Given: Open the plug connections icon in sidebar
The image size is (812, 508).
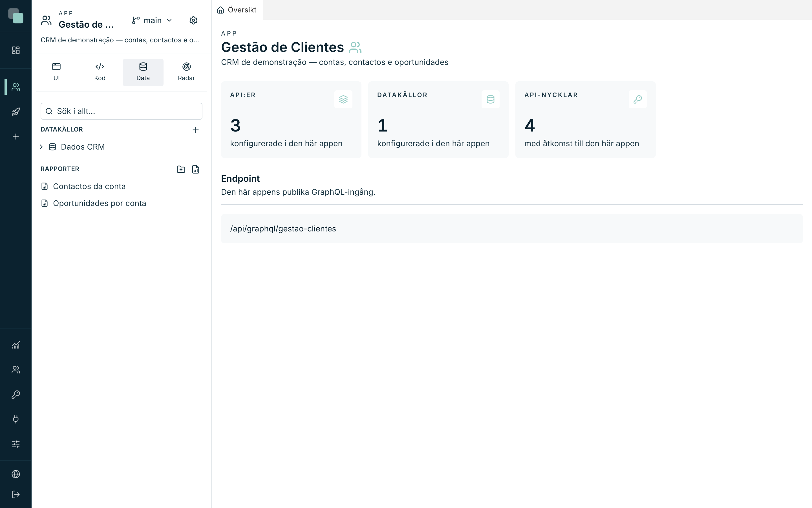Looking at the screenshot, I should point(16,419).
